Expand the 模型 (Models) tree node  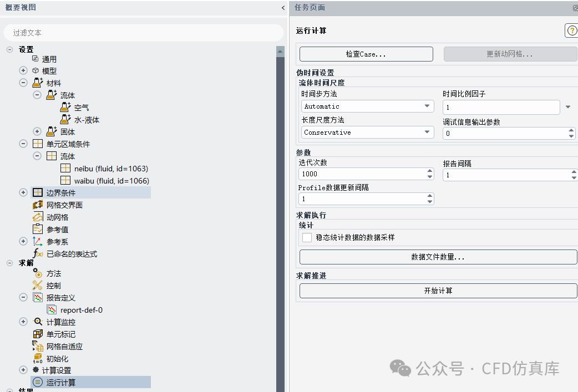(x=23, y=70)
